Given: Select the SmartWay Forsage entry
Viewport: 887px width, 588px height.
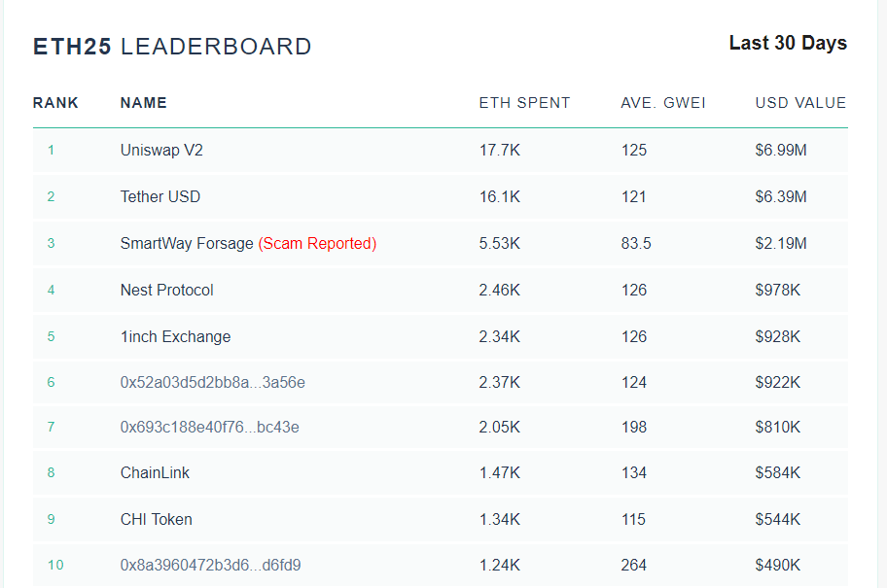Looking at the screenshot, I should (187, 244).
